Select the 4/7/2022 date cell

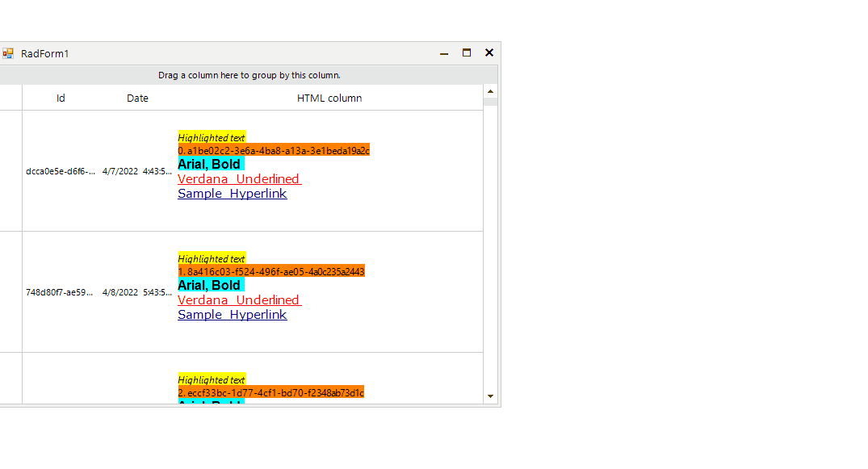136,171
